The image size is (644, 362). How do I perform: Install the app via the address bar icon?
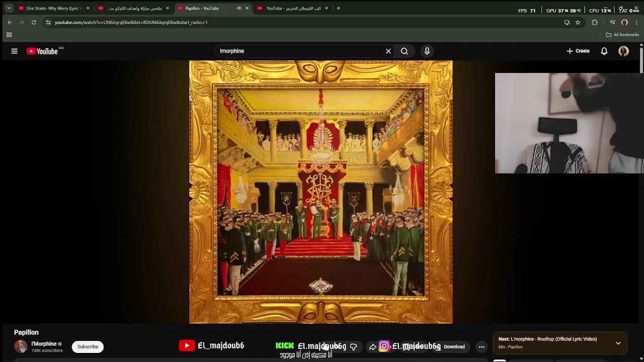point(567,22)
